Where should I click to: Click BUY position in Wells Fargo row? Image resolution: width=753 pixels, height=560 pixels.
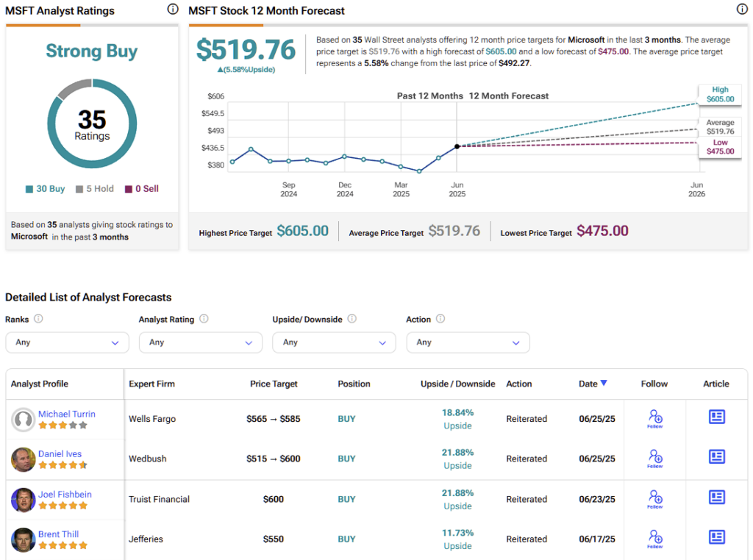point(346,419)
